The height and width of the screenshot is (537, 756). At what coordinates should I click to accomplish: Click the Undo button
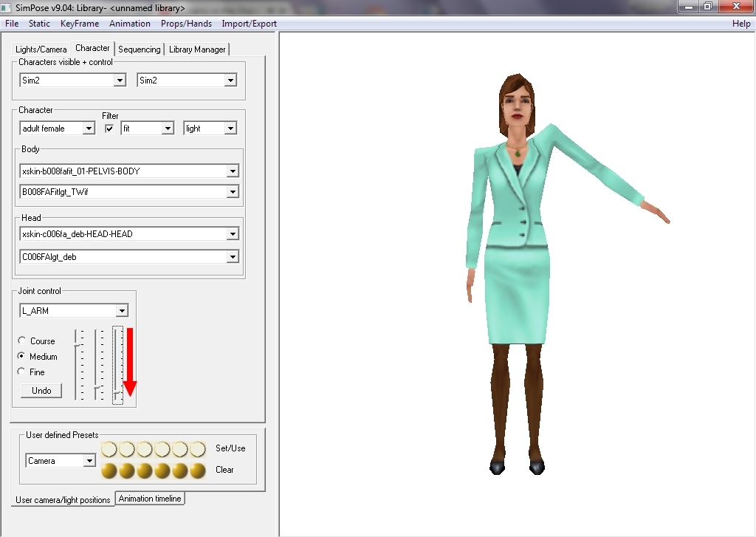41,391
